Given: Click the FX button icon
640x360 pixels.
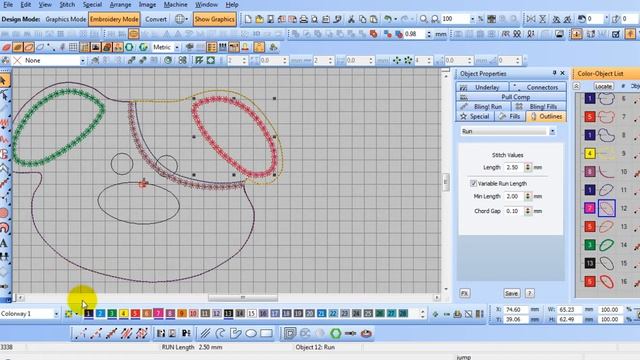Looking at the screenshot, I should (x=464, y=293).
